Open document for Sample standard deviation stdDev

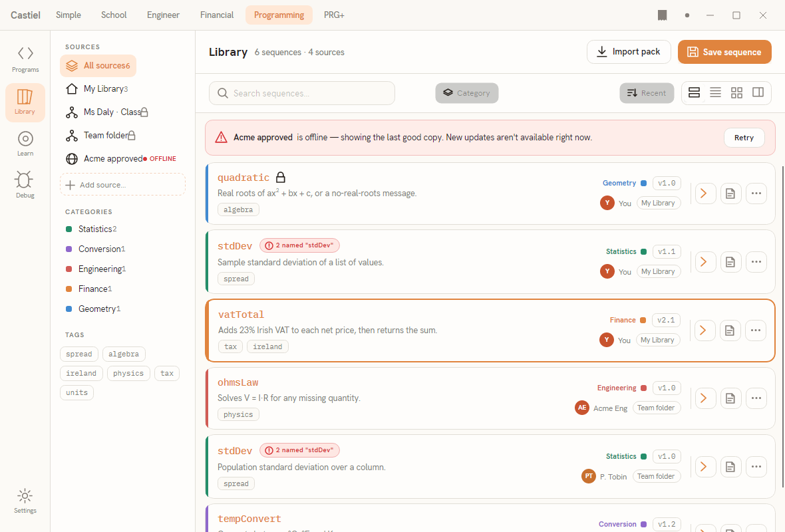[730, 262]
